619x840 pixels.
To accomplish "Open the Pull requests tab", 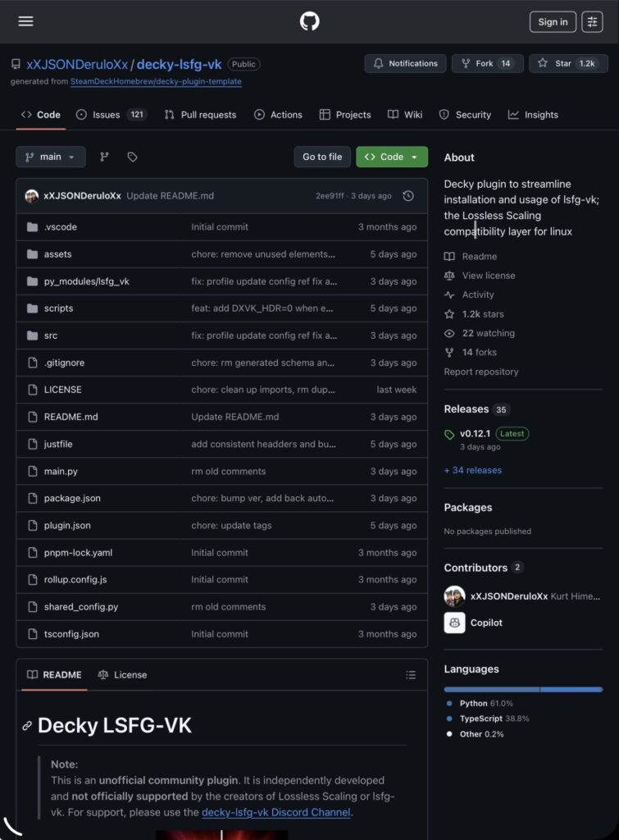I will pyautogui.click(x=200, y=115).
